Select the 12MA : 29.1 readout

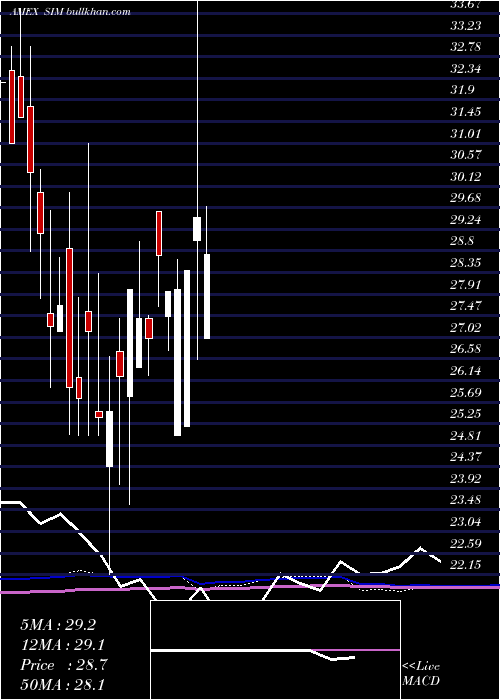click(x=63, y=645)
